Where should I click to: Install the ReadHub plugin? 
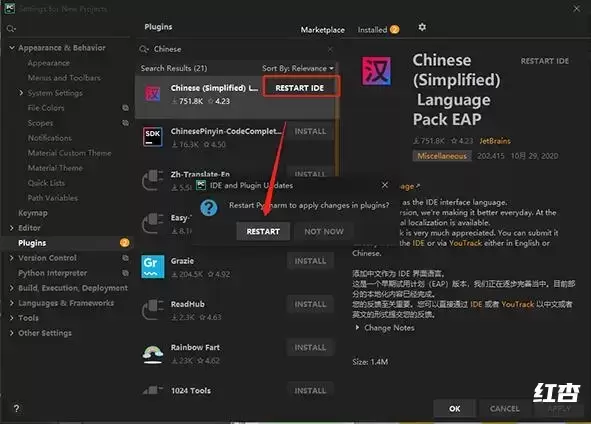[x=310, y=304]
